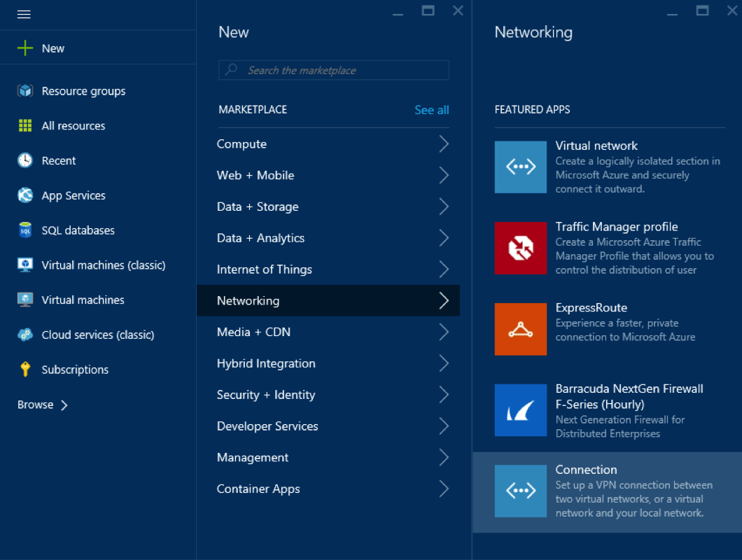The height and width of the screenshot is (560, 742).
Task: Expand Internet of Things chevron
Action: 443,269
